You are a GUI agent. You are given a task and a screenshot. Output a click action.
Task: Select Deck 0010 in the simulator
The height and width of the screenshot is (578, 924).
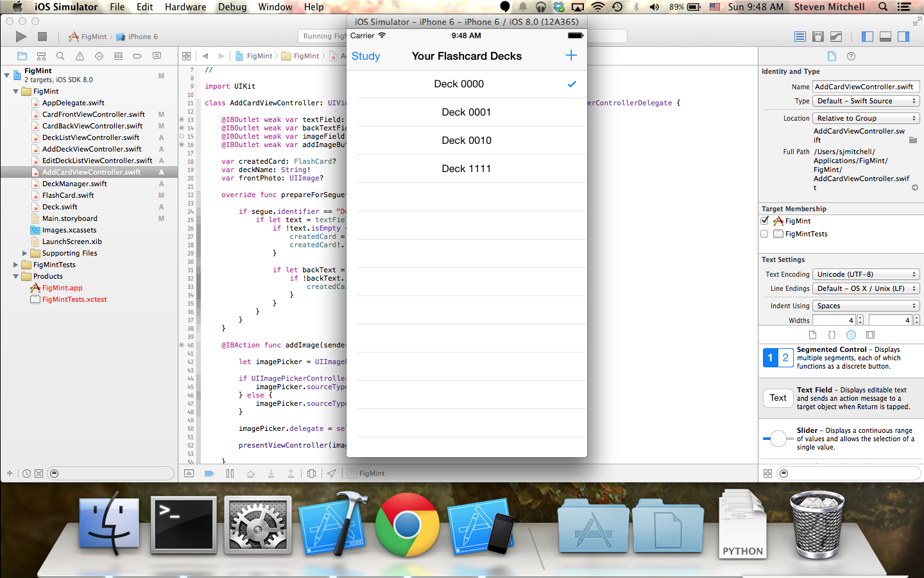tap(466, 141)
